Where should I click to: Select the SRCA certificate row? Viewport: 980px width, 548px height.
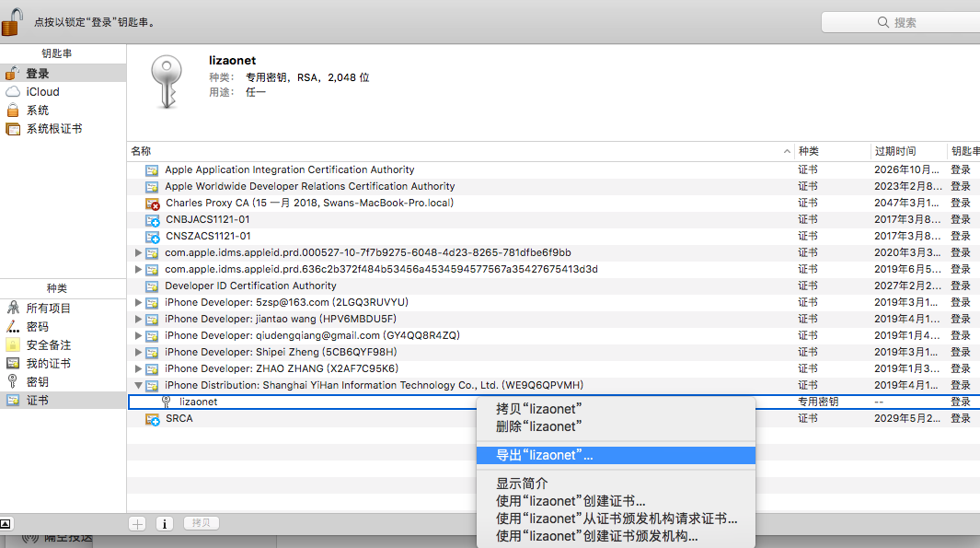point(179,419)
